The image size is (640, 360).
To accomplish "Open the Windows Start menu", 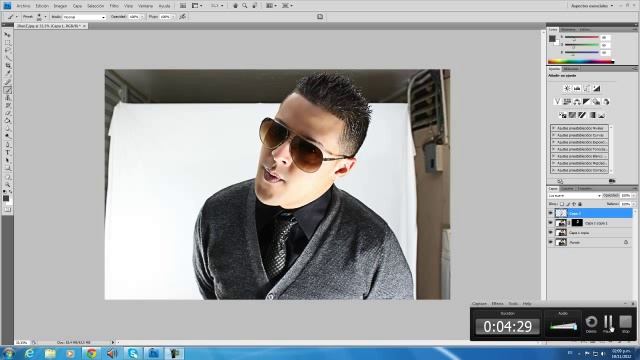I will 9,353.
